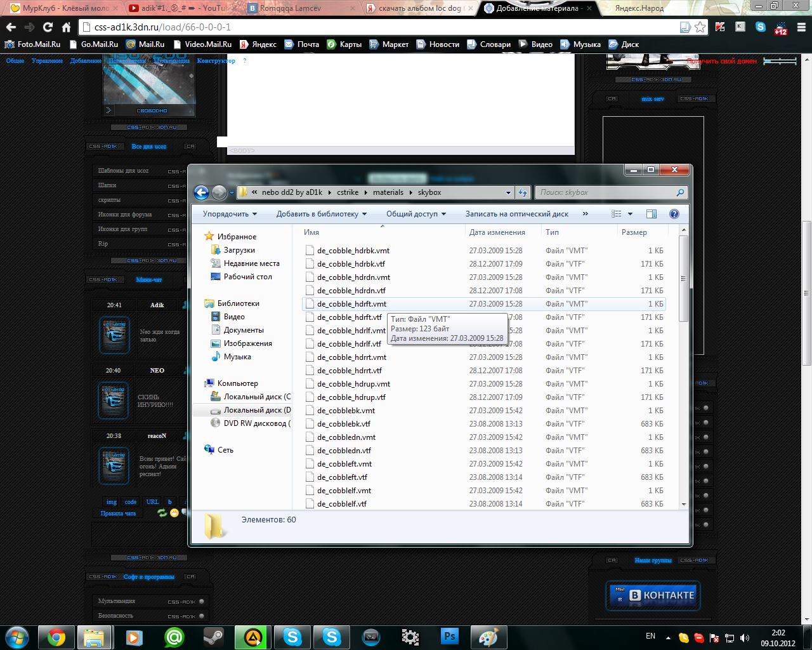Open Windows Explorer taskbar icon
Image resolution: width=812 pixels, height=650 pixels.
tap(95, 637)
